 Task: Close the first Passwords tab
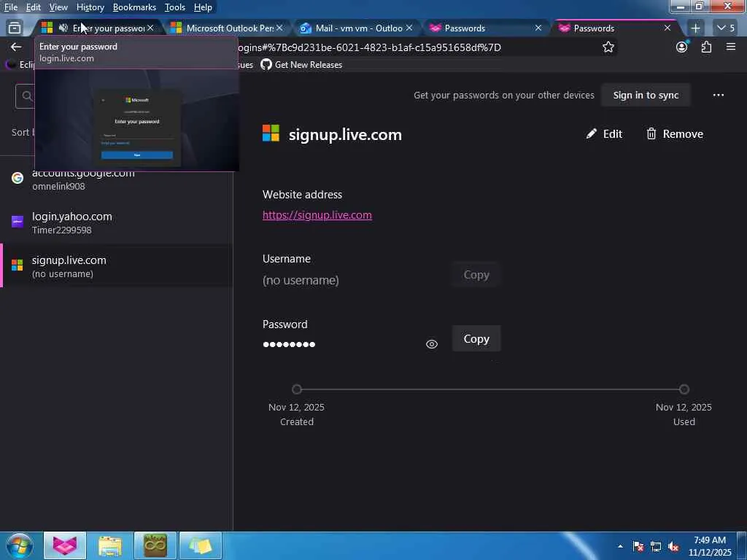click(538, 28)
